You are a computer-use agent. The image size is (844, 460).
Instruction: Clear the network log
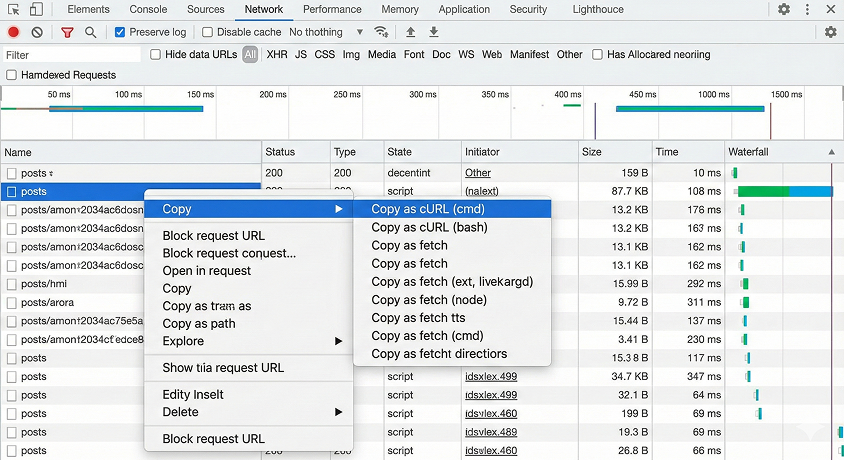click(x=37, y=32)
